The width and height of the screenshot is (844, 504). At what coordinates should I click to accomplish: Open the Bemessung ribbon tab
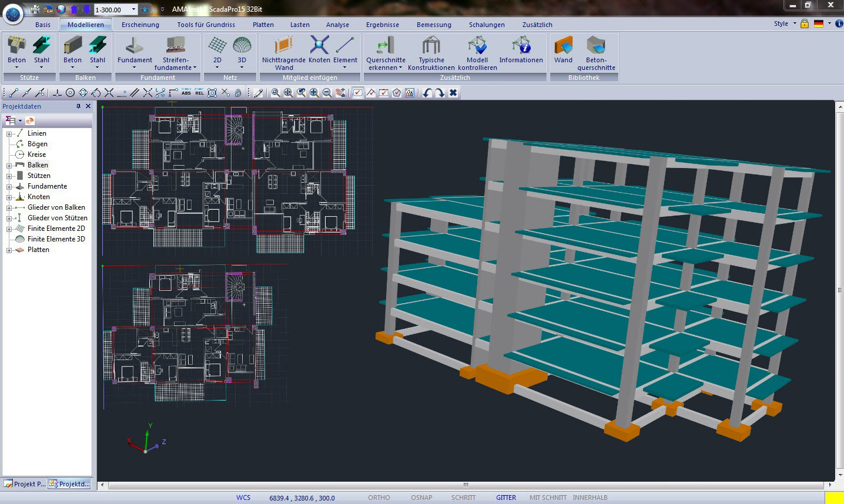tap(434, 25)
